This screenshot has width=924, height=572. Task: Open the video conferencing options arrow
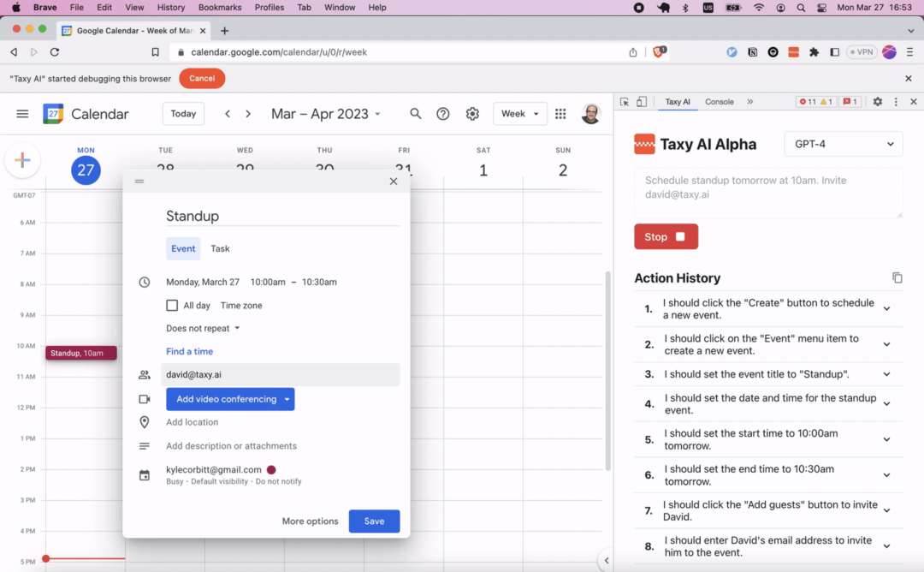click(287, 399)
